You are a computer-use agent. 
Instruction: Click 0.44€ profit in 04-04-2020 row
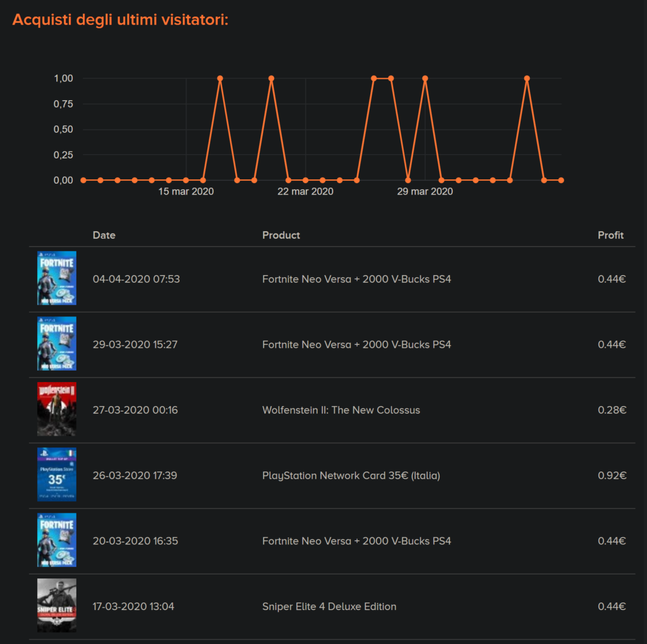[x=612, y=279]
